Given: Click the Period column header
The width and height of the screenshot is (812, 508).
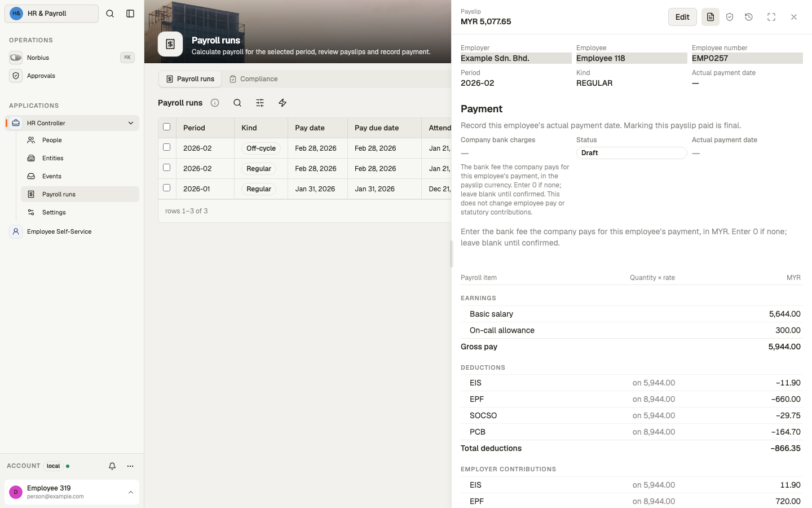Looking at the screenshot, I should pos(205,128).
